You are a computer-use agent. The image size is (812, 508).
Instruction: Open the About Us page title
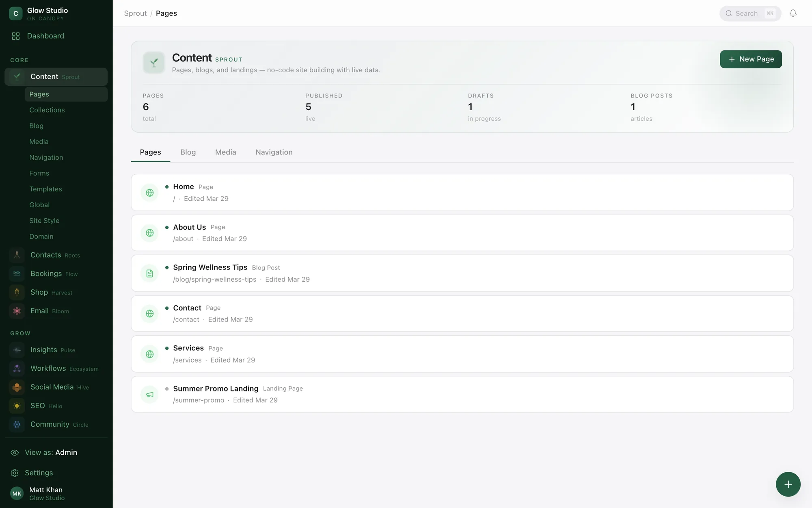[x=190, y=227]
